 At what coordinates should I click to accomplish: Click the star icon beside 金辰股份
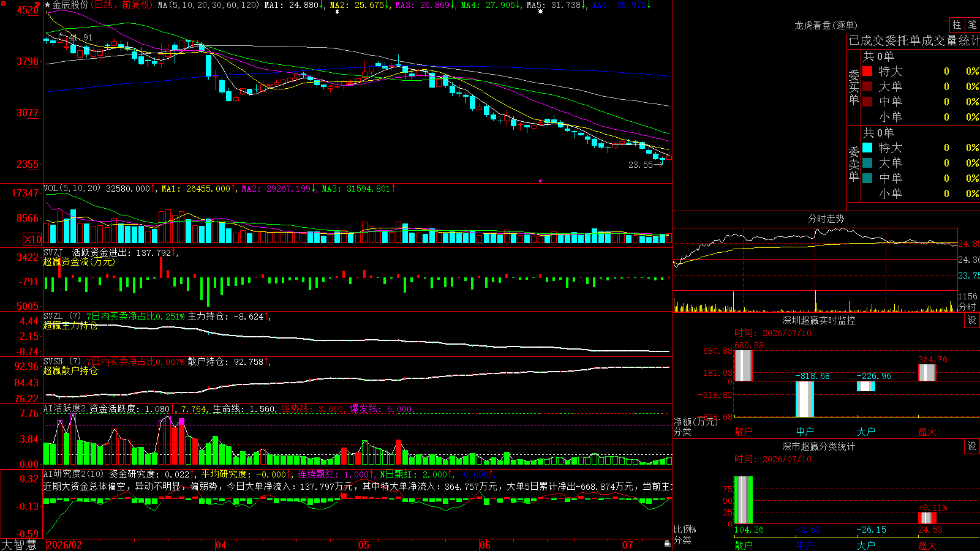point(47,5)
